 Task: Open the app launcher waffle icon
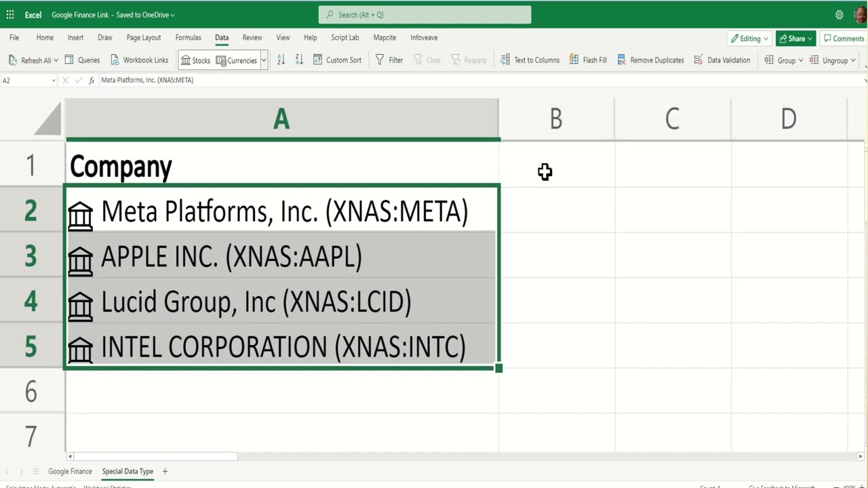(10, 14)
